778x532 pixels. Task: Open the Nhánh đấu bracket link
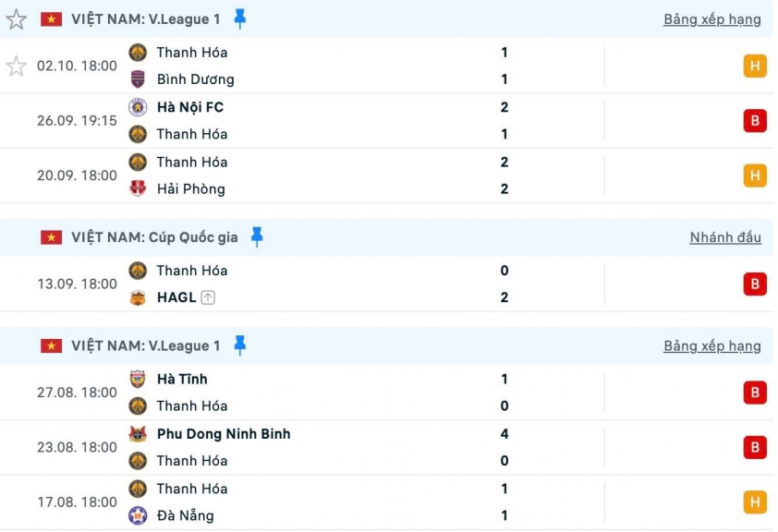[x=724, y=237]
